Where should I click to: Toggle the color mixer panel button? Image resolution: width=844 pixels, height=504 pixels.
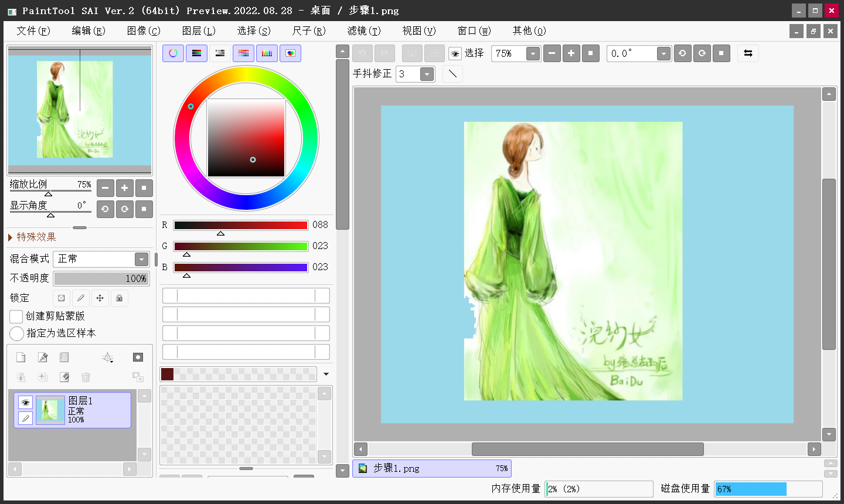coord(243,53)
